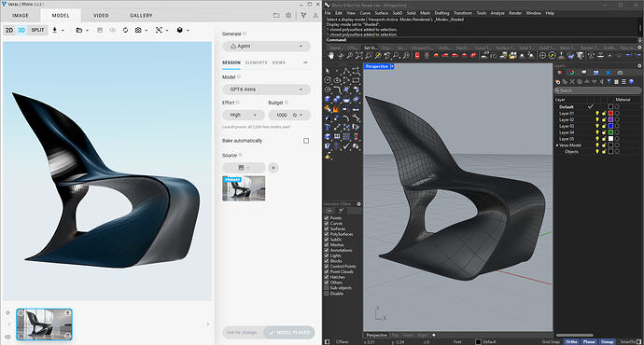The height and width of the screenshot is (345, 644).
Task: Select the checkmark tool in Rhino sidebar
Action: click(346, 145)
